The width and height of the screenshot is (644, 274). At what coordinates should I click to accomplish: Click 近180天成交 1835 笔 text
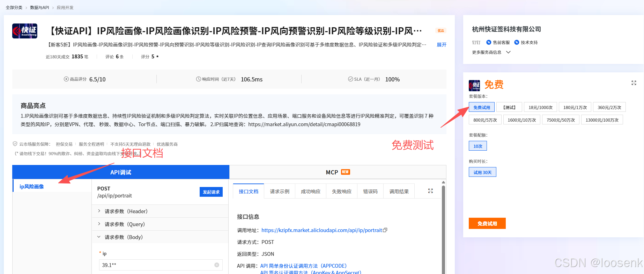pos(67,57)
